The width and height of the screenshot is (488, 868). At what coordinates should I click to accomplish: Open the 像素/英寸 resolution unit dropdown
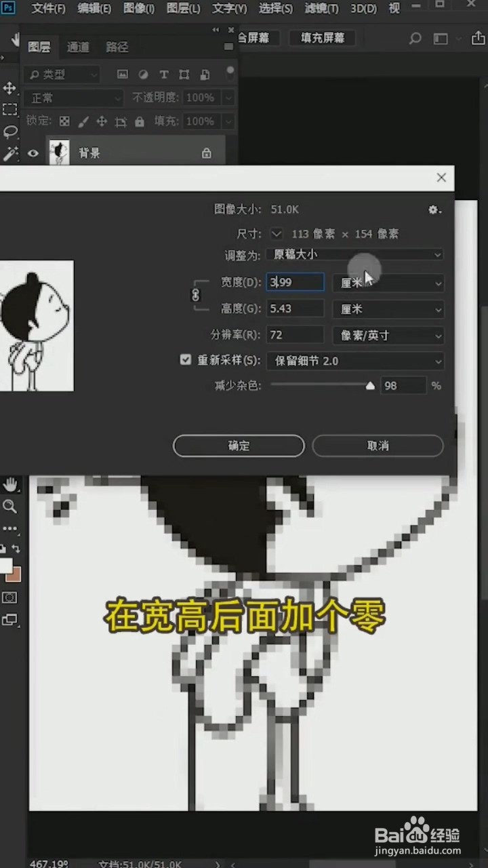point(388,335)
